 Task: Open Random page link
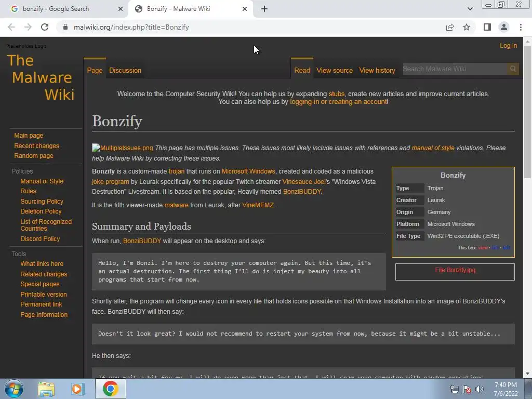coord(34,156)
